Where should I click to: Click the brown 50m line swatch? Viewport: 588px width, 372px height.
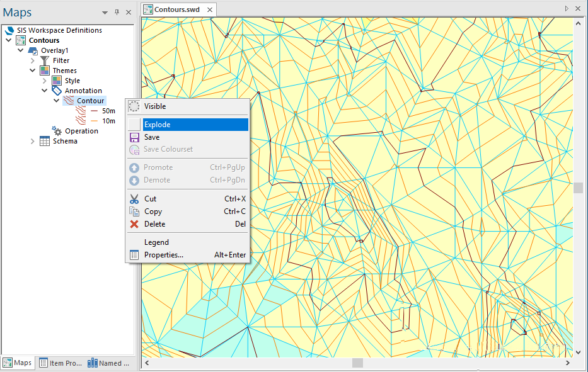[93, 110]
